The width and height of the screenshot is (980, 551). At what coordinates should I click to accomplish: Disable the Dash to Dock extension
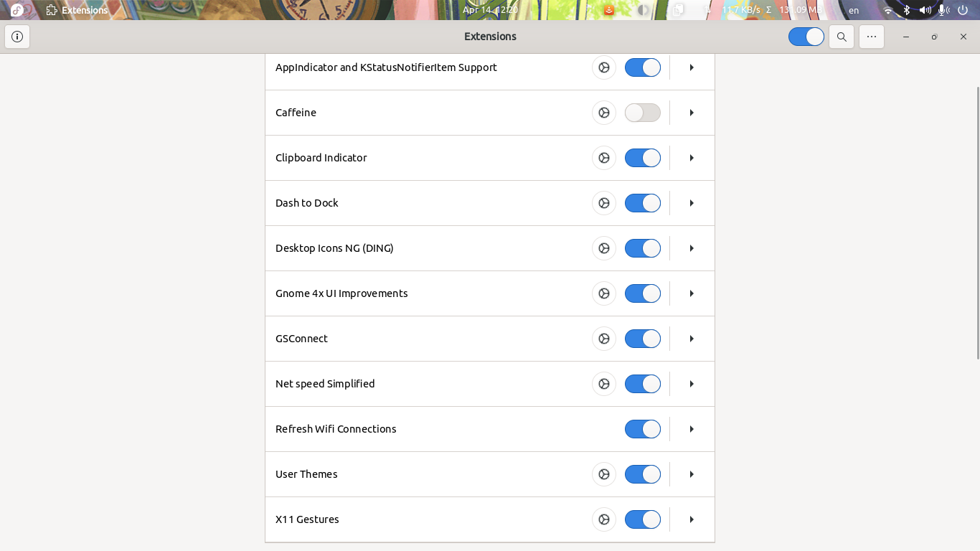(642, 203)
